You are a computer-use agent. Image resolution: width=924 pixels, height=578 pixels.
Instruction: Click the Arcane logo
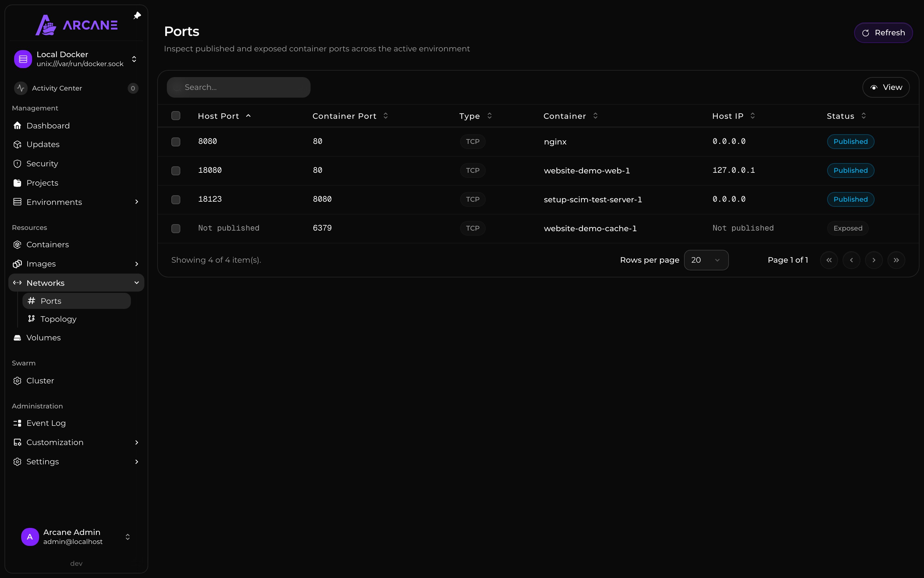pyautogui.click(x=76, y=25)
